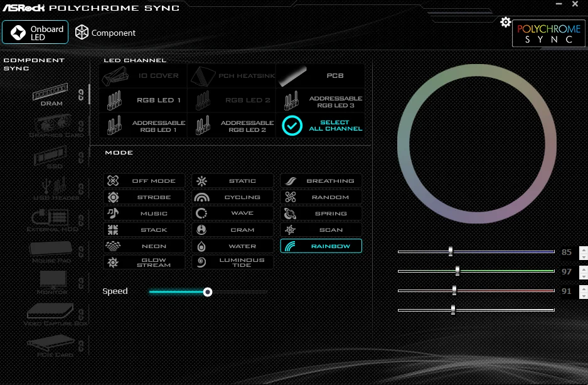Viewport: 588px width, 385px height.
Task: Click the Scan mode icon
Action: coord(291,230)
